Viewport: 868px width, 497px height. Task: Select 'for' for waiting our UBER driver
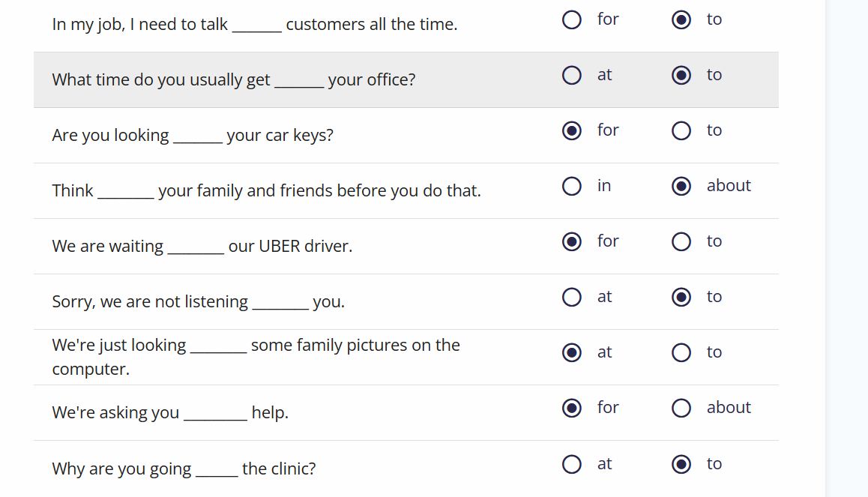tap(572, 242)
